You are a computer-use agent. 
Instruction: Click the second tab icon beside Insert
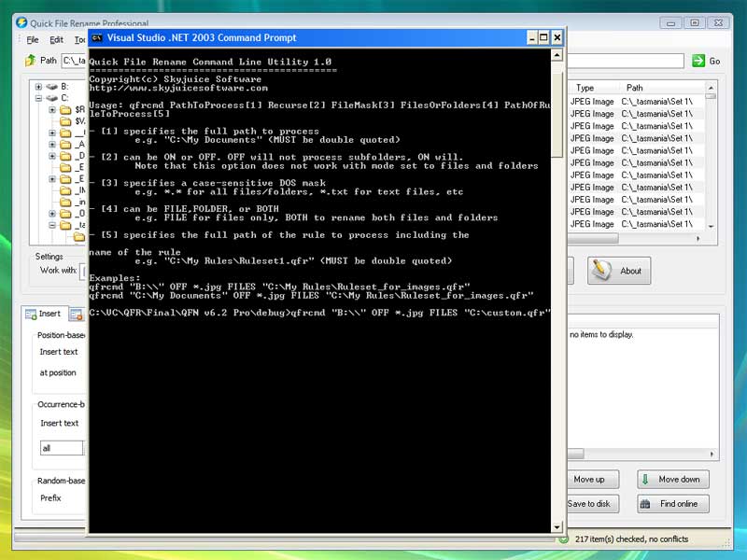pyautogui.click(x=76, y=315)
